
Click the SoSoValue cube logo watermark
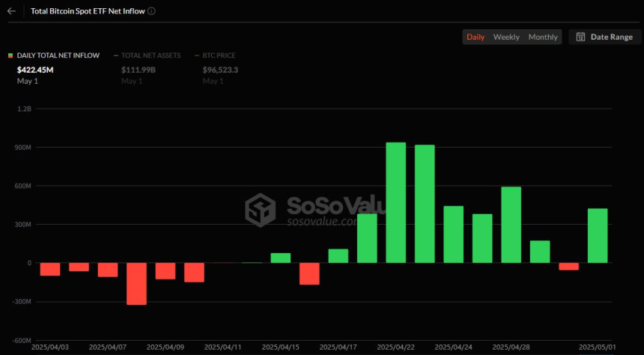tap(262, 209)
